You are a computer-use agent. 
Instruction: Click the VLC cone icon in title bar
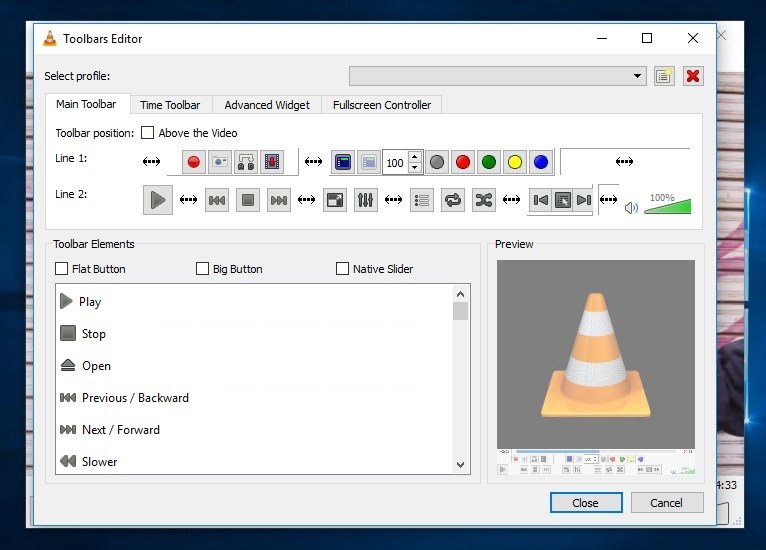(50, 38)
